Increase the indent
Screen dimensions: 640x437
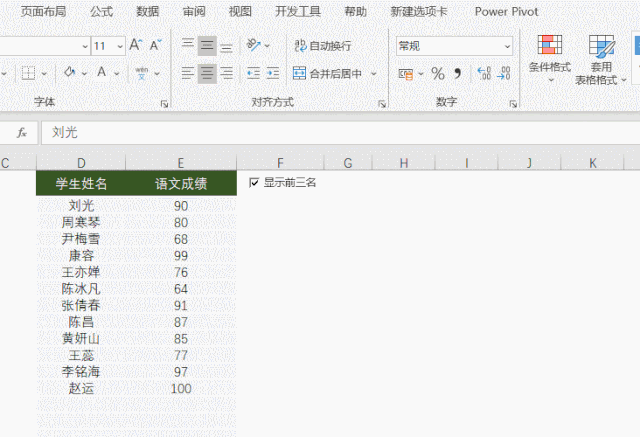point(273,73)
